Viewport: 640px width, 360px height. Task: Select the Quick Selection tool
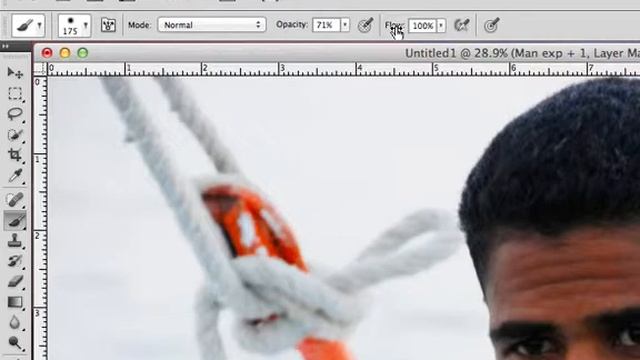point(15,134)
